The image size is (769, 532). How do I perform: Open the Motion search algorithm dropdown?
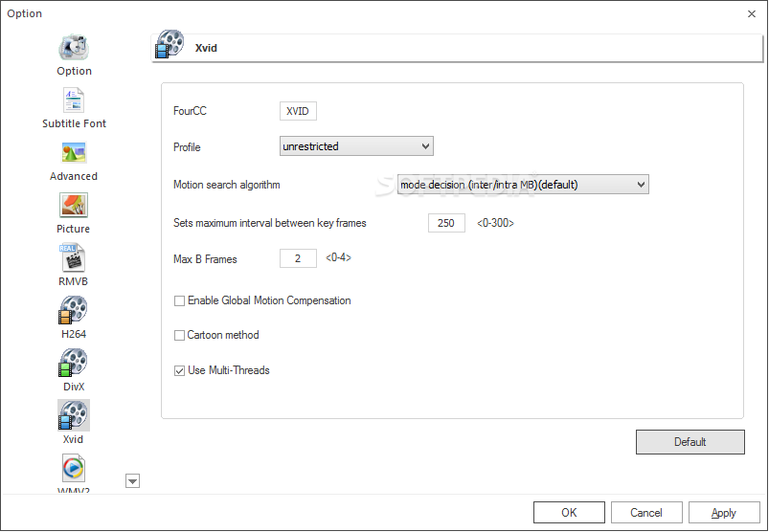(x=523, y=185)
